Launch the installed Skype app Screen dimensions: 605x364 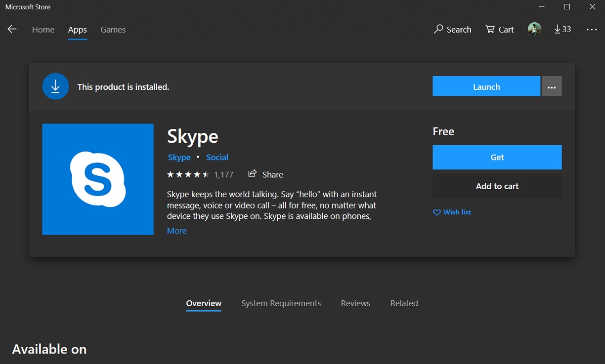click(486, 86)
